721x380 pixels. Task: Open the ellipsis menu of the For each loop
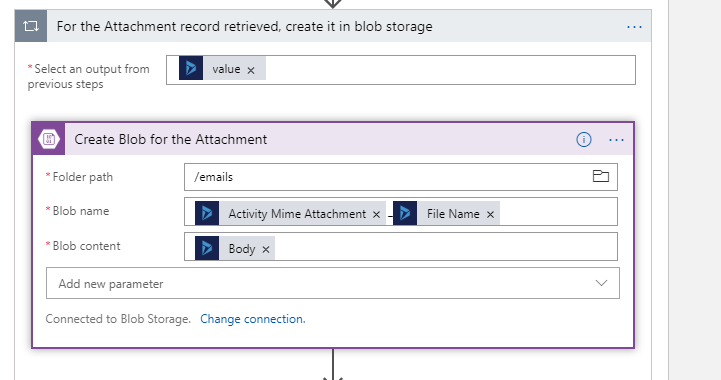click(634, 27)
